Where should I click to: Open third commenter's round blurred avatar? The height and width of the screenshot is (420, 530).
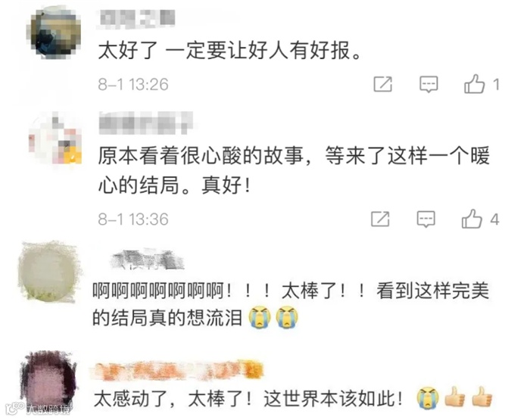tap(48, 272)
